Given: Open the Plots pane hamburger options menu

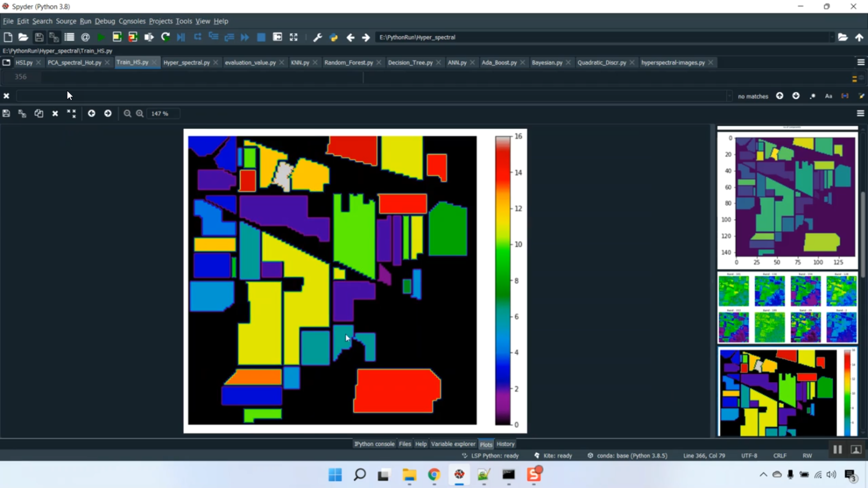Looking at the screenshot, I should tap(860, 113).
